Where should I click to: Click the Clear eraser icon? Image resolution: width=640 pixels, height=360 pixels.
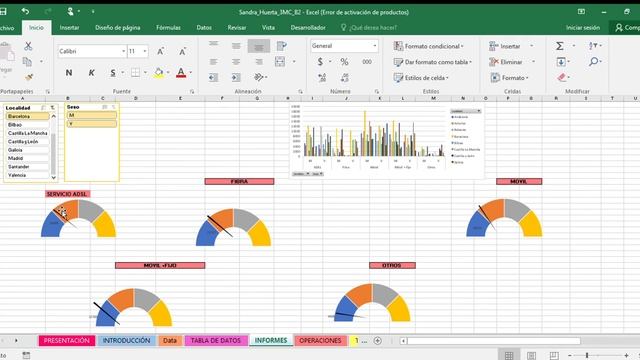click(x=562, y=77)
